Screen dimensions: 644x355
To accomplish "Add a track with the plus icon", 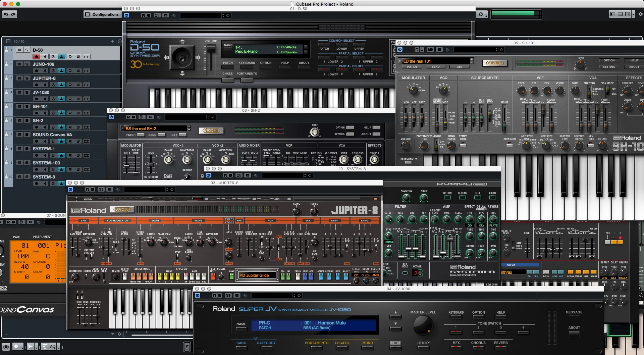I will tap(113, 41).
